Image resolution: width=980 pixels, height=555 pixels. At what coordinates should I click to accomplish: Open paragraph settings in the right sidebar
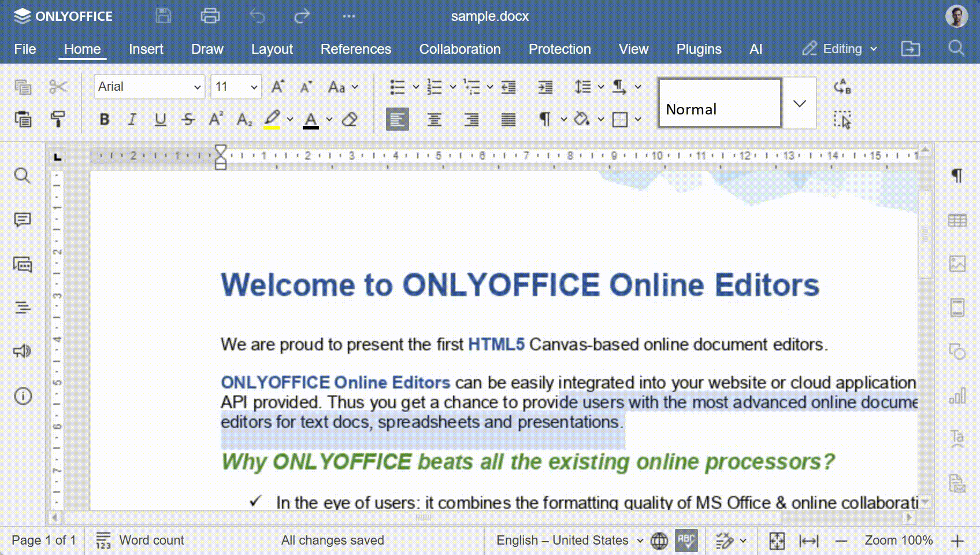click(957, 175)
